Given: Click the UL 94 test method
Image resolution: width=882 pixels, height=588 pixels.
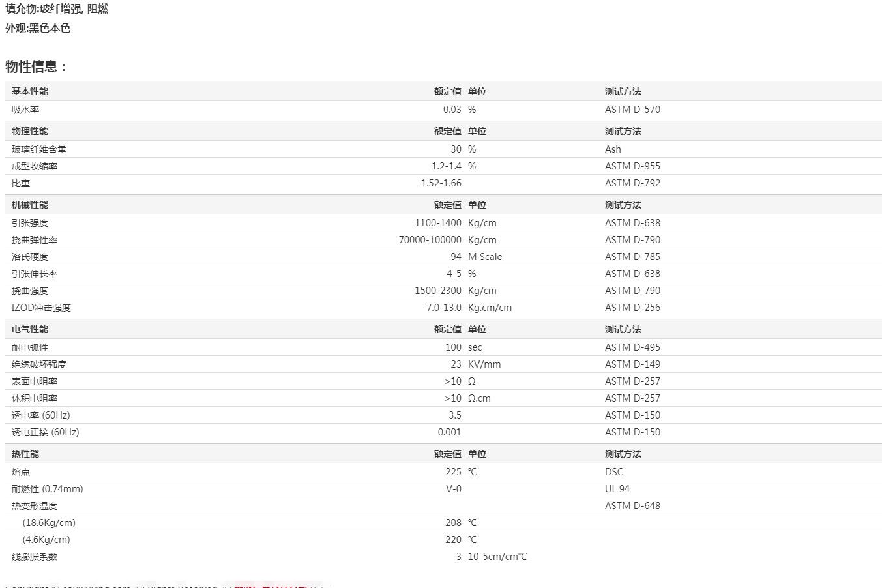Looking at the screenshot, I should click(x=617, y=489).
